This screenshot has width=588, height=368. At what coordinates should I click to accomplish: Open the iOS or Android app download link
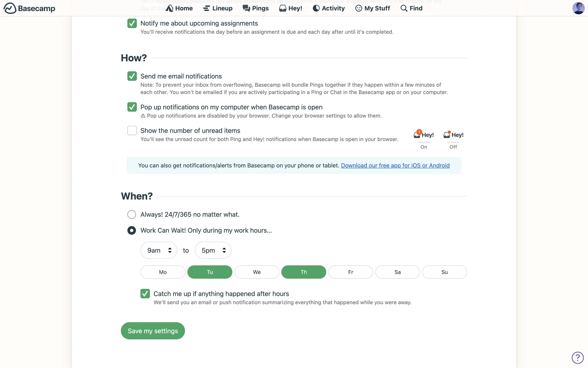click(395, 166)
